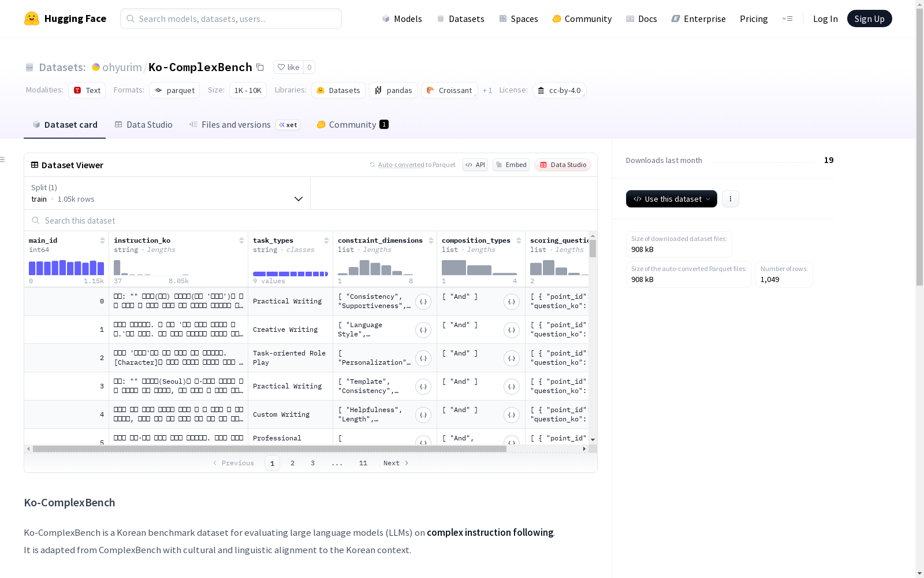Image resolution: width=924 pixels, height=578 pixels.
Task: Copy dataset name with copy icon
Action: (x=260, y=67)
